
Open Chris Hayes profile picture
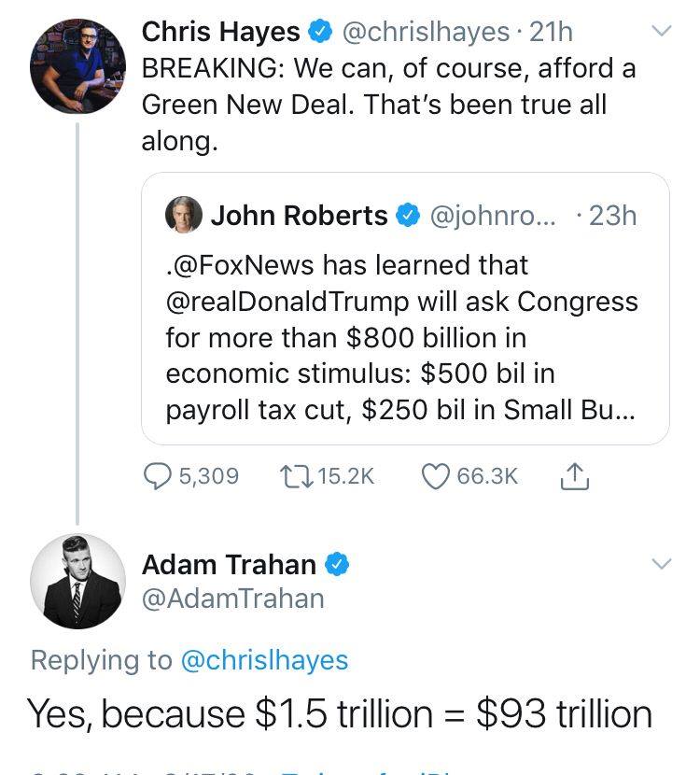[78, 66]
